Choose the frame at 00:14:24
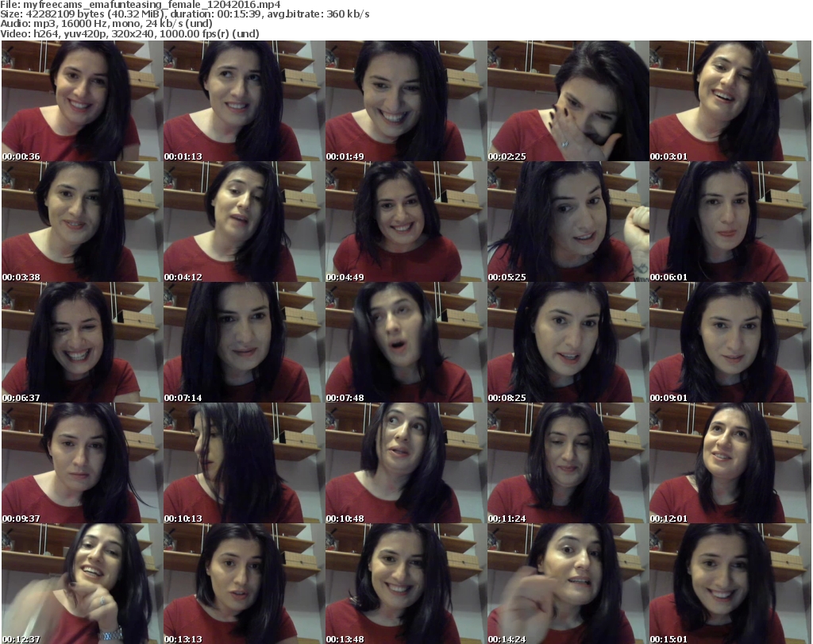The width and height of the screenshot is (813, 644). click(x=566, y=584)
